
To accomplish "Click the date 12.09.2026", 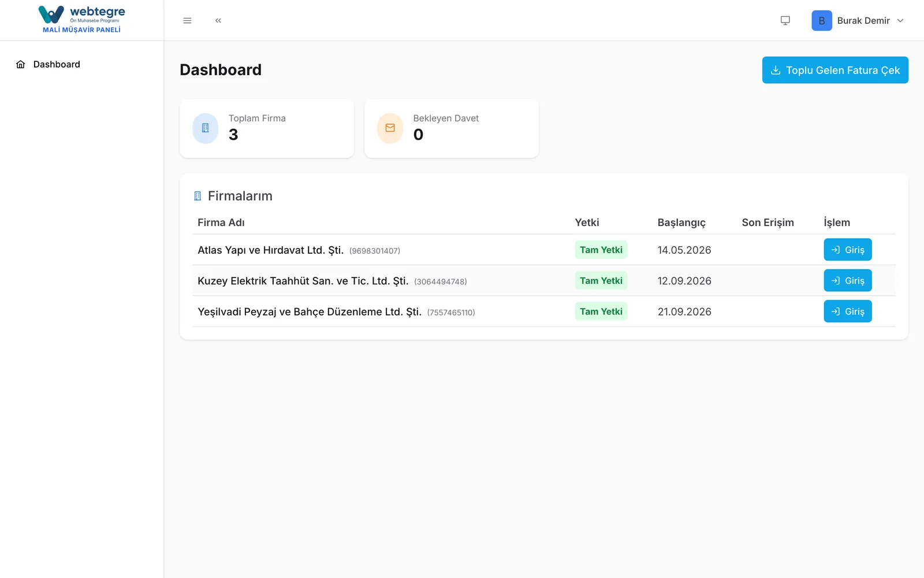I will tap(684, 281).
